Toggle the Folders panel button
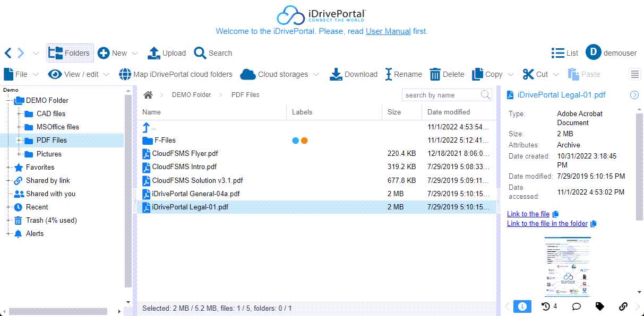Image resolution: width=644 pixels, height=316 pixels. point(70,53)
